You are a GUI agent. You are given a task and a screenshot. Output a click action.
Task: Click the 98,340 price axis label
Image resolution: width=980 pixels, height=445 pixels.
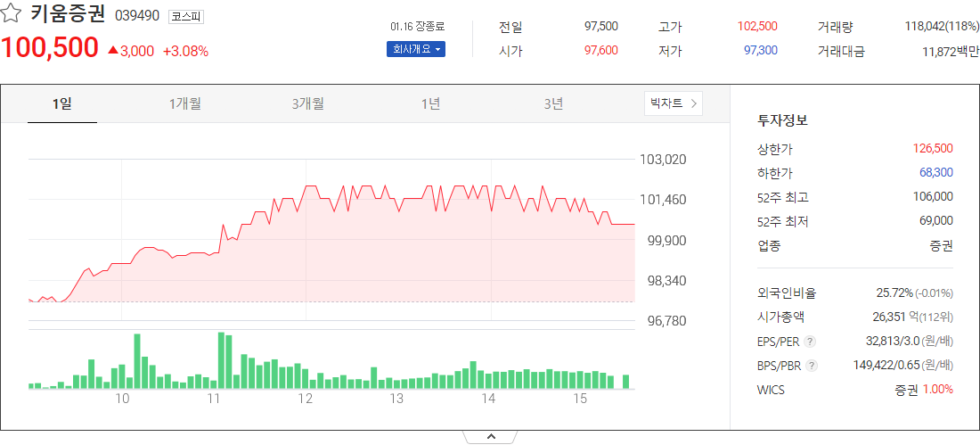666,280
